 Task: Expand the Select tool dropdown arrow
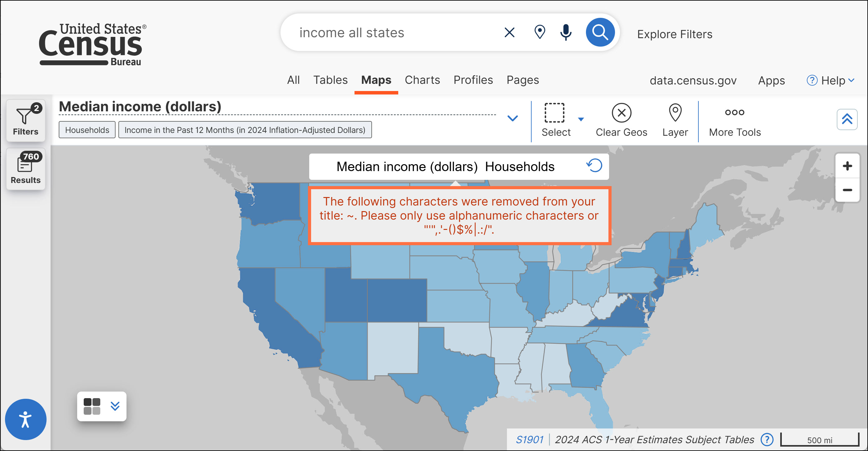point(581,119)
